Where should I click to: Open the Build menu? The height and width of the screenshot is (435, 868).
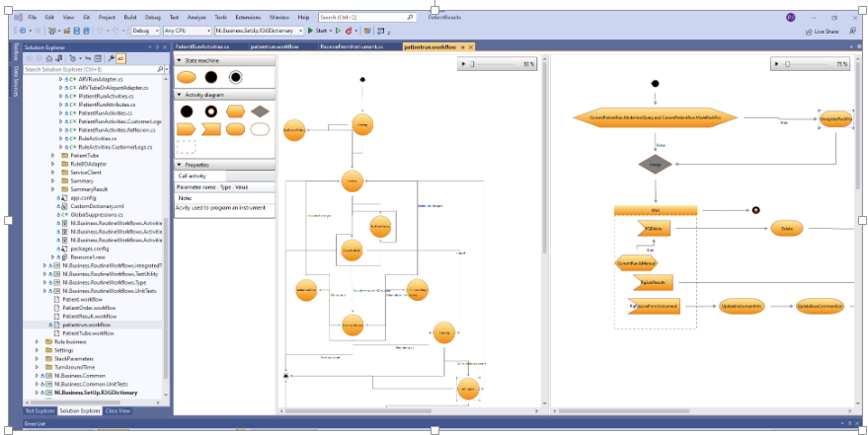(x=130, y=18)
